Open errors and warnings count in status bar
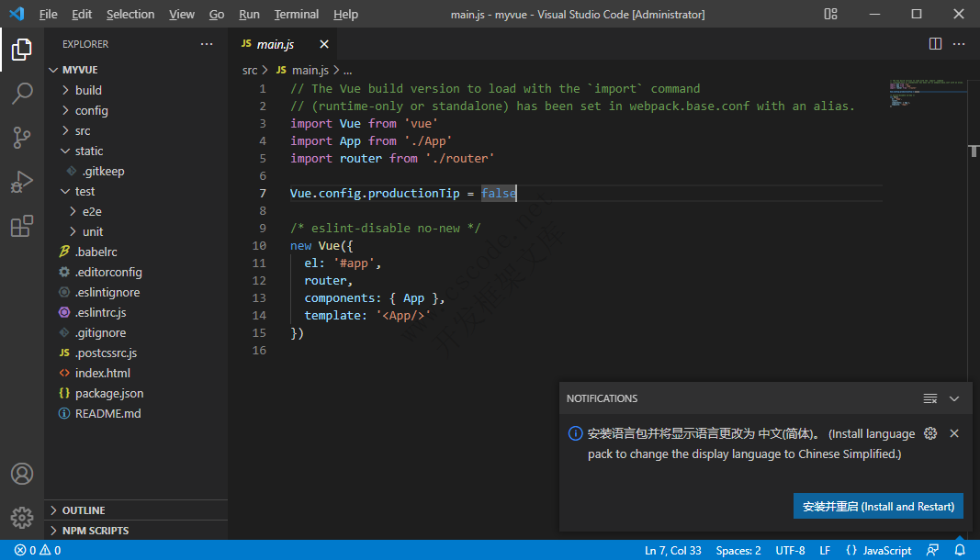 (38, 550)
